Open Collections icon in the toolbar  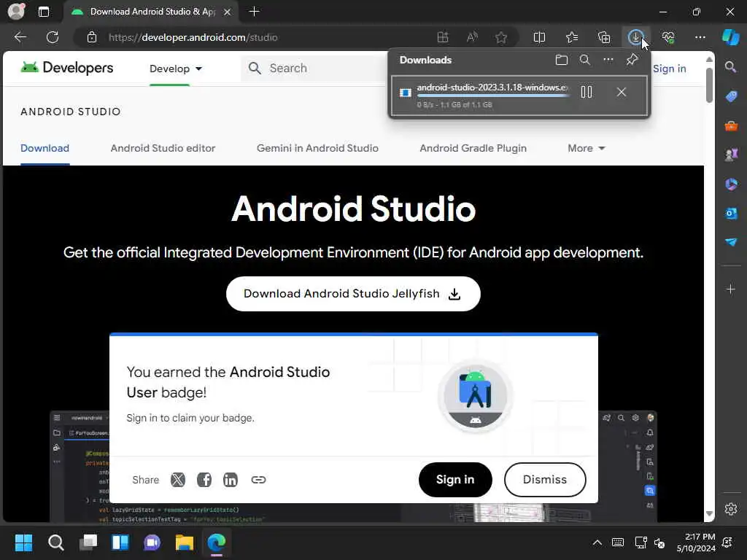[x=603, y=37]
